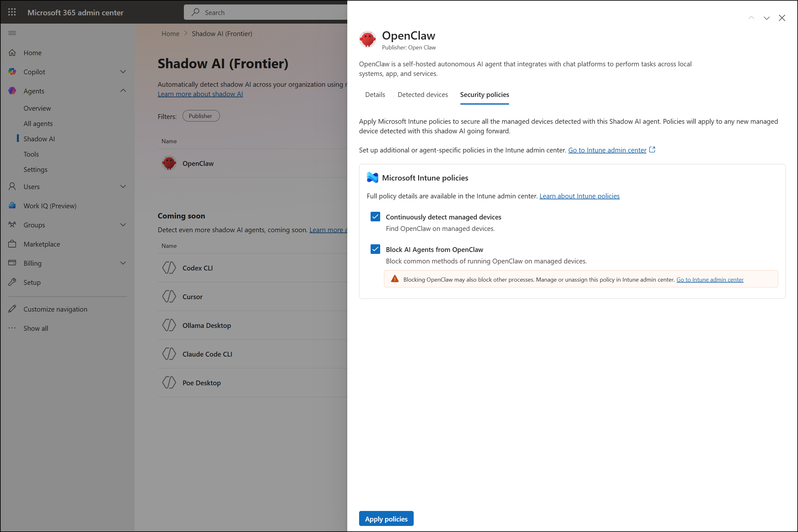Click the Poe Desktop code icon
The width and height of the screenshot is (798, 532).
click(169, 382)
